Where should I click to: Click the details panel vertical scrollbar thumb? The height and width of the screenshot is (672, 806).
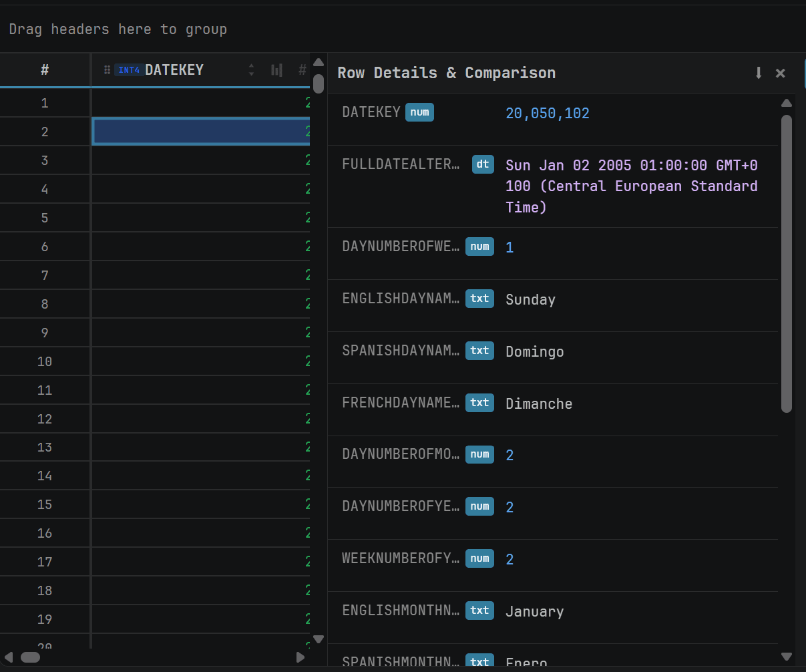[x=787, y=264]
